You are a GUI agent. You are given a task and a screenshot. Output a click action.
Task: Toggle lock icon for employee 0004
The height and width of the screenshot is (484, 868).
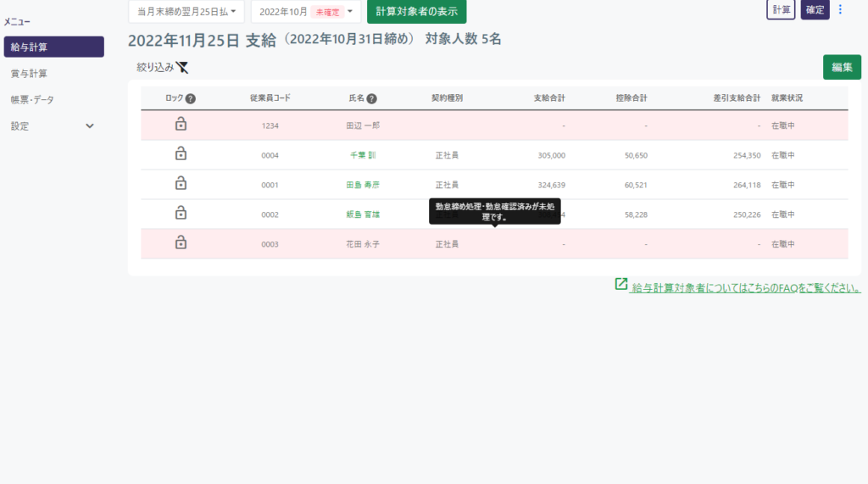click(181, 154)
